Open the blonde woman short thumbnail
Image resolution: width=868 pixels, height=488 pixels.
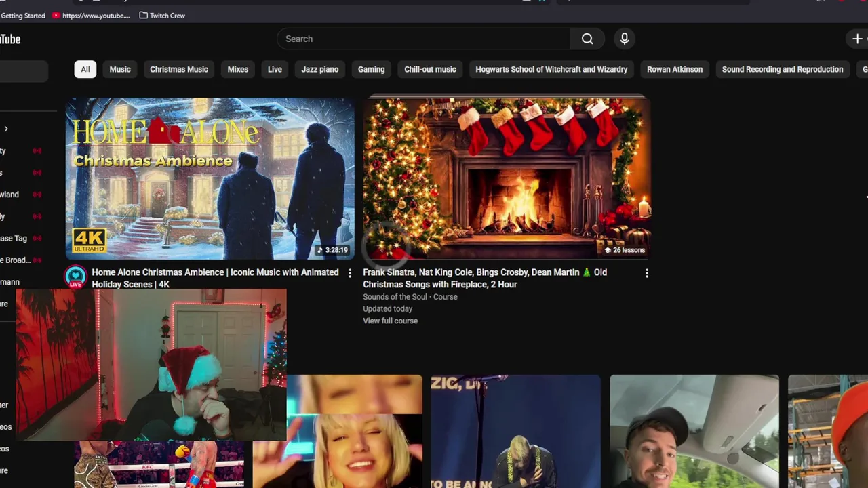(x=354, y=431)
